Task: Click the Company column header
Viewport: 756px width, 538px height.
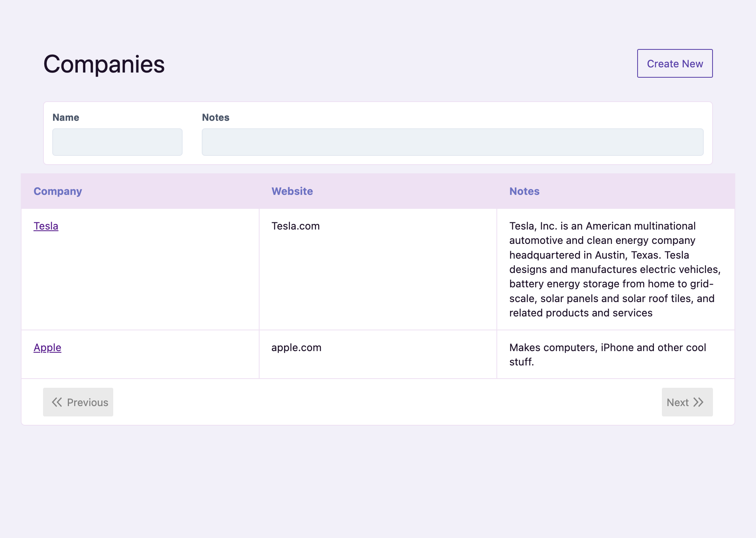Action: pos(58,191)
